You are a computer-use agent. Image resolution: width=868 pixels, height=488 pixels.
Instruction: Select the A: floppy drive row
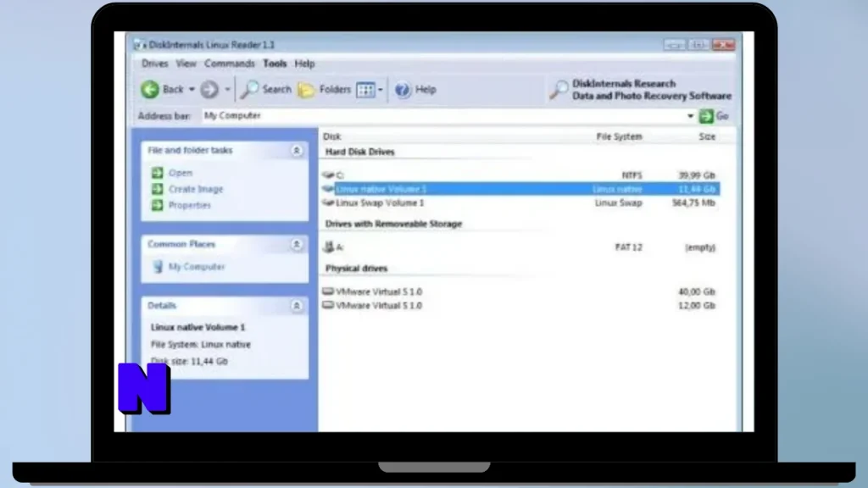[x=520, y=247]
